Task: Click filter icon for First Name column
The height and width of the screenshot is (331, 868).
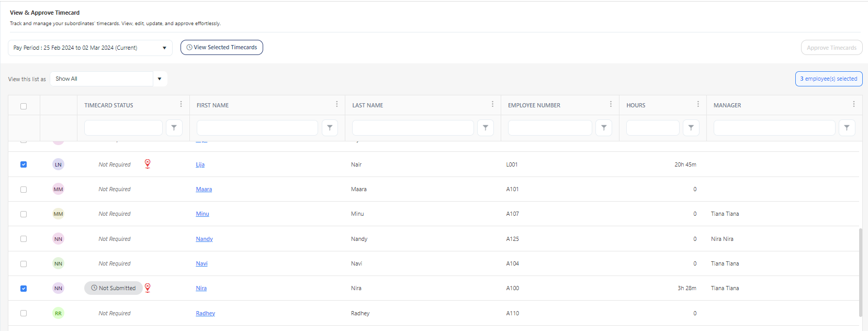Action: (x=330, y=128)
